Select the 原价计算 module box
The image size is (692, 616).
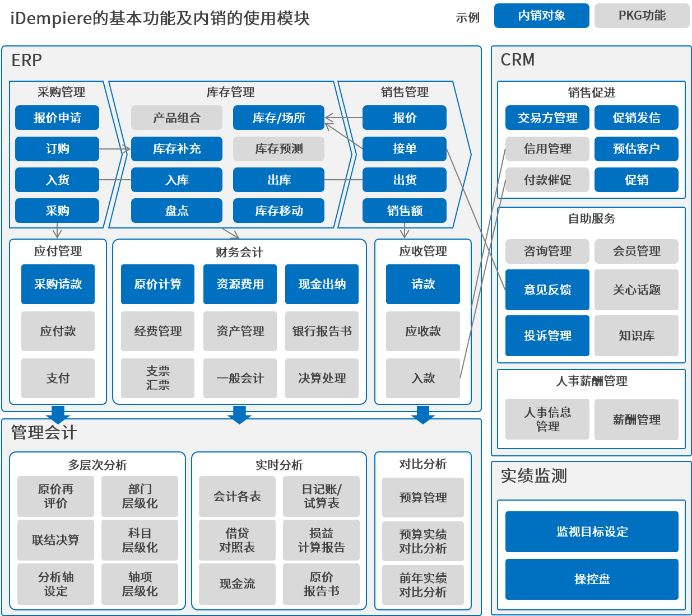pos(157,284)
